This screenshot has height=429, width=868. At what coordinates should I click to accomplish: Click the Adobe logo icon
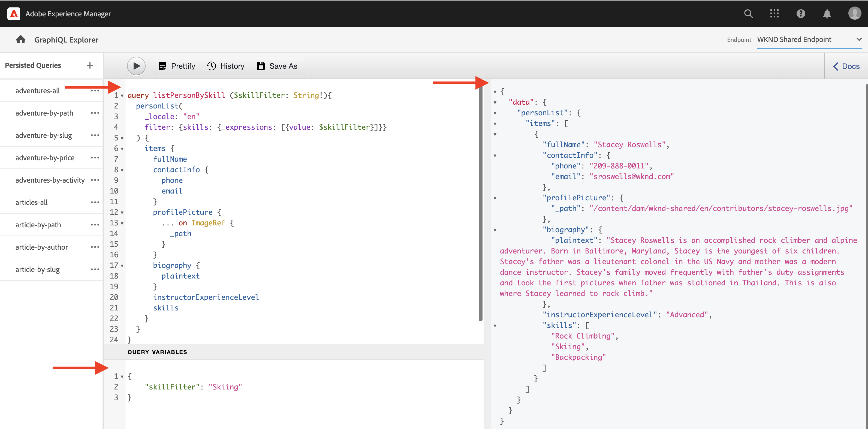point(14,14)
